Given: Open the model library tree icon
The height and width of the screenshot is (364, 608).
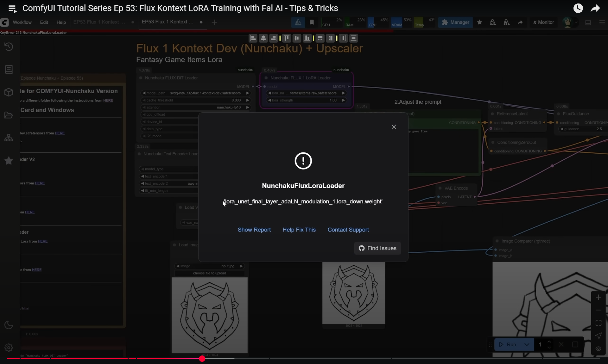Looking at the screenshot, I should tap(9, 138).
